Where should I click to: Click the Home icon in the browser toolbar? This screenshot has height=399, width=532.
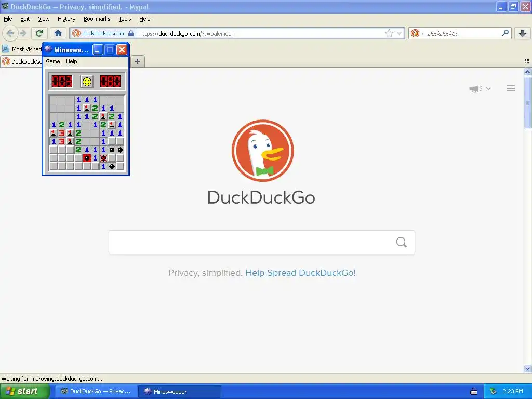click(x=58, y=33)
